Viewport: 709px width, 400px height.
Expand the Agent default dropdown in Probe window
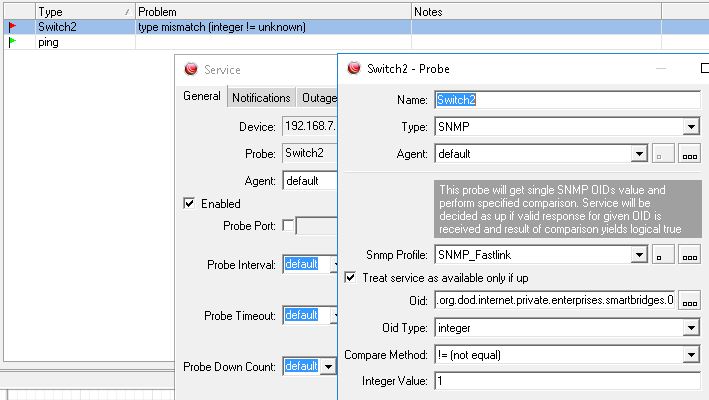639,154
